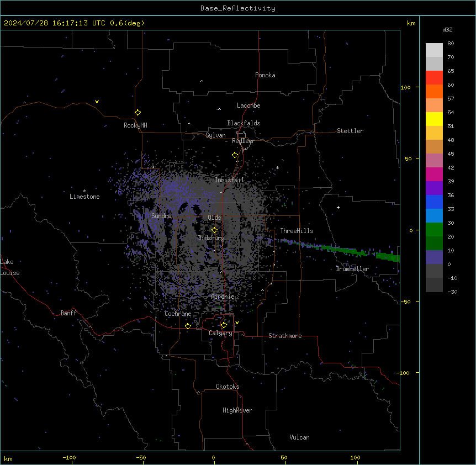Click the Sundre town label
This screenshot has width=476, height=465.
click(161, 216)
